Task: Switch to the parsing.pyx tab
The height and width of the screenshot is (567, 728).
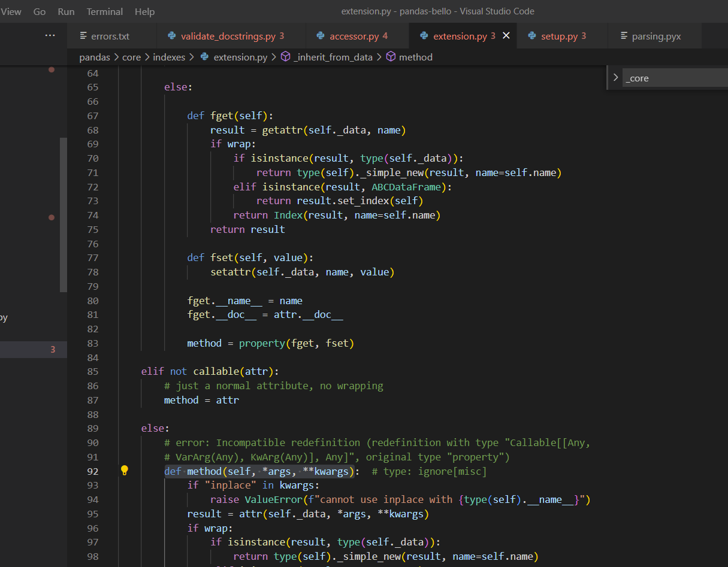Action: [655, 36]
